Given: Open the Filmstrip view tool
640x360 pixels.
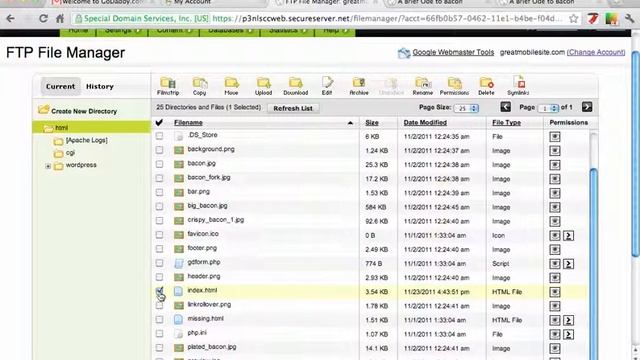Looking at the screenshot, I should point(168,86).
